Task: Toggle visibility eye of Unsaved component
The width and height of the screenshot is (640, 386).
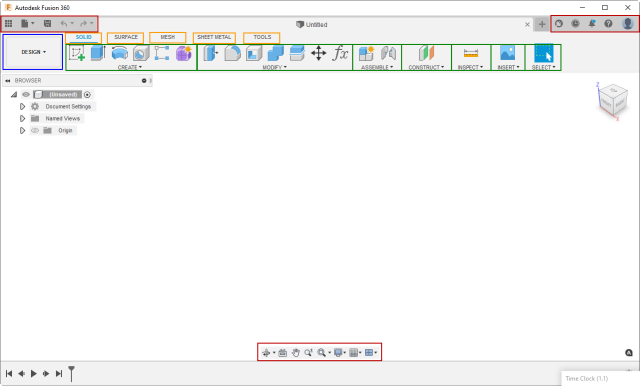Action: [x=26, y=95]
